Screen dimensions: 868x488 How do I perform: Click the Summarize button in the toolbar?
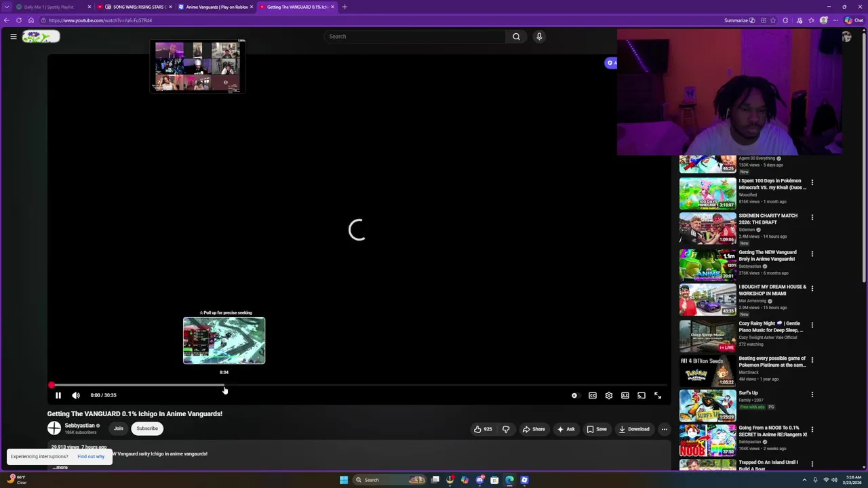[x=739, y=20]
